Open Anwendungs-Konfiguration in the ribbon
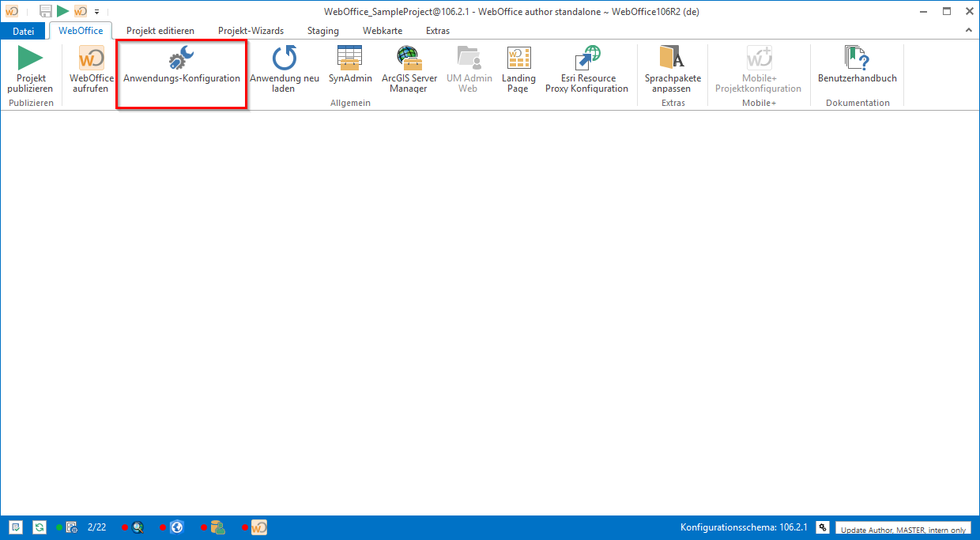The width and height of the screenshot is (980, 540). tap(182, 67)
